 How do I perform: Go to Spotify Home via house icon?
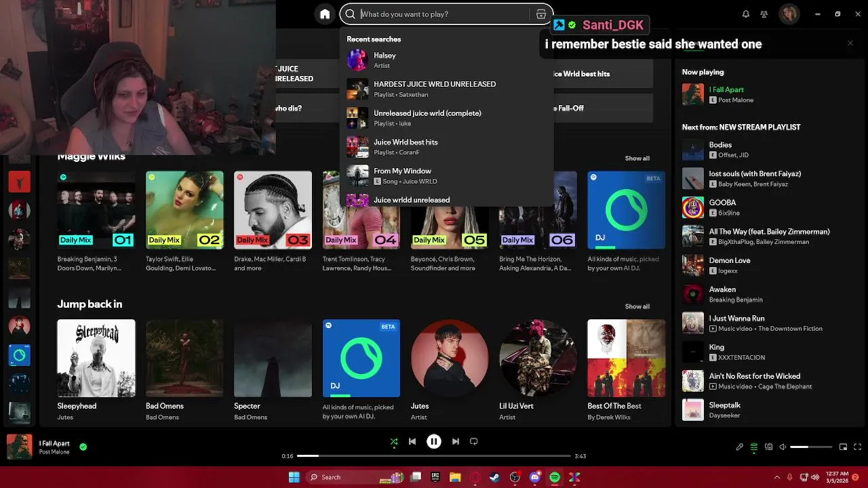tap(325, 14)
